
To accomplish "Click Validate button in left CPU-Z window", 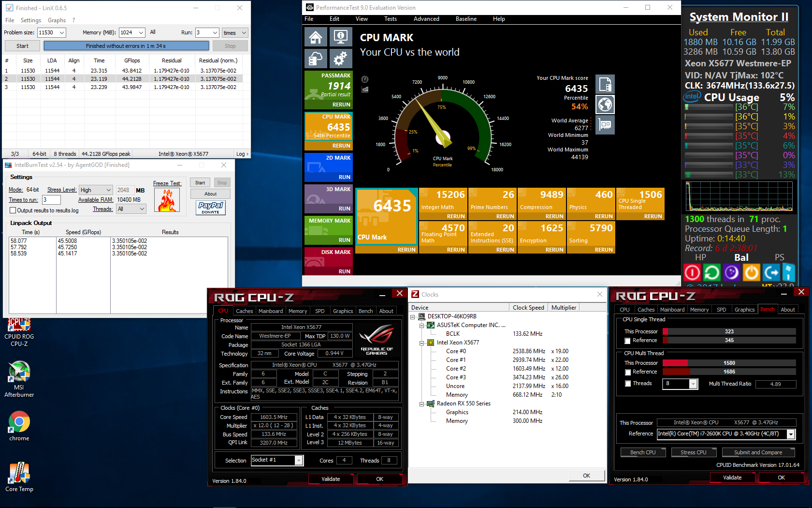I will pos(331,479).
